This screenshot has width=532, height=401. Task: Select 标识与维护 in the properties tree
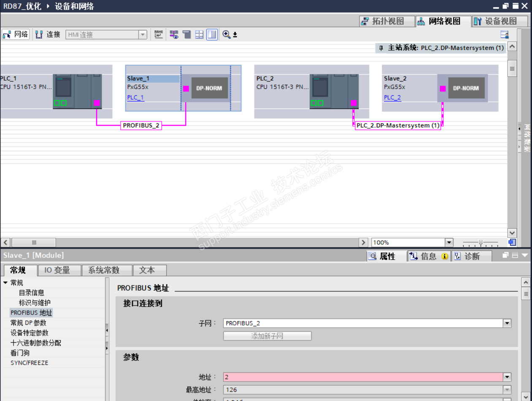point(35,303)
